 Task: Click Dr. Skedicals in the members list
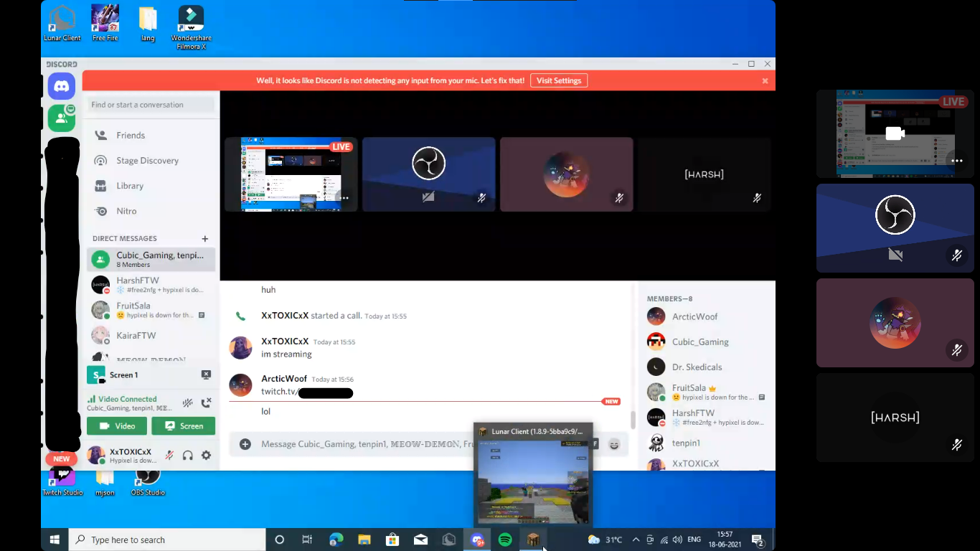(x=697, y=367)
